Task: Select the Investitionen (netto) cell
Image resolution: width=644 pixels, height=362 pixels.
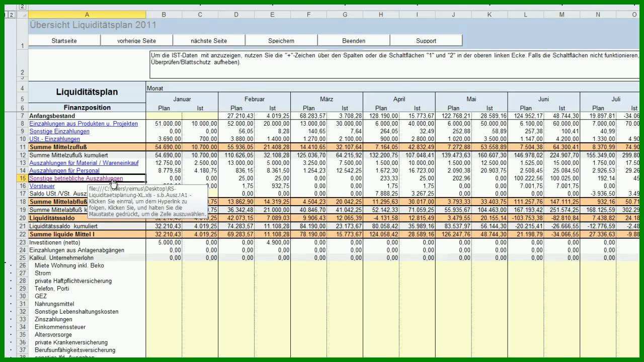Action: pyautogui.click(x=87, y=242)
